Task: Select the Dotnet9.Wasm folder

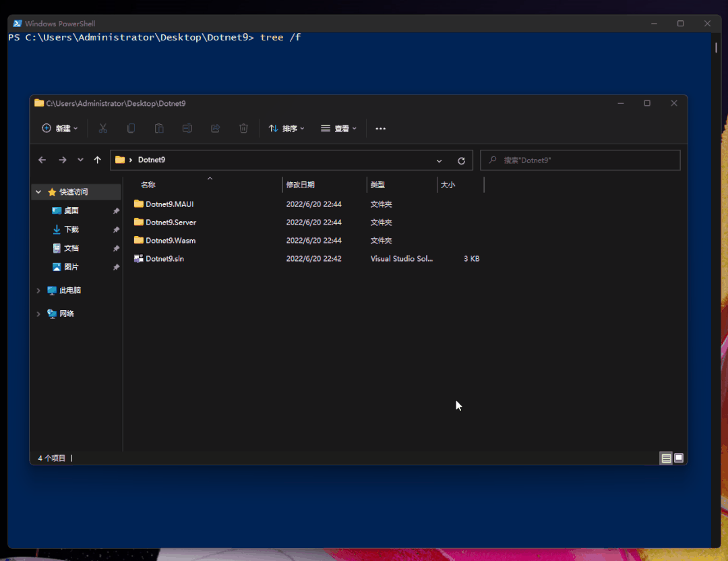Action: tap(171, 241)
